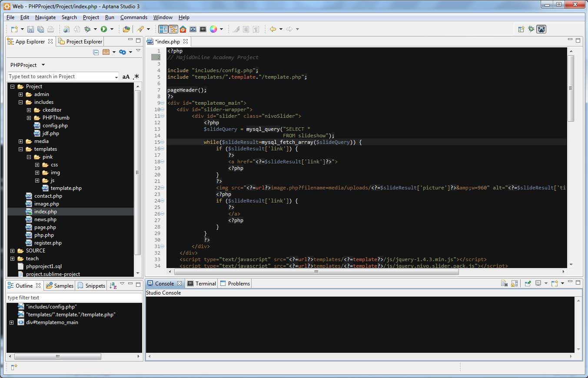The width and height of the screenshot is (588, 378).
Task: Click the open folder toolbar icon
Action: tap(126, 29)
